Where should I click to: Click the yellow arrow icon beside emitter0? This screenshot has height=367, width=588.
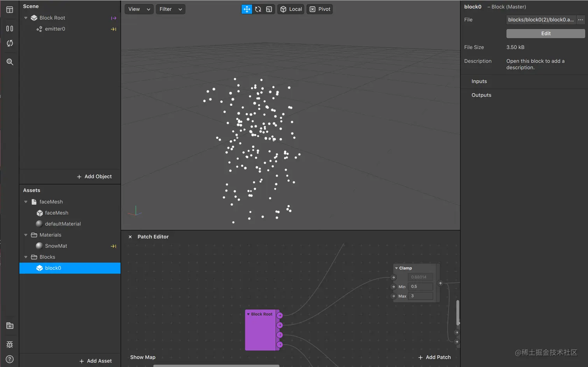[114, 29]
